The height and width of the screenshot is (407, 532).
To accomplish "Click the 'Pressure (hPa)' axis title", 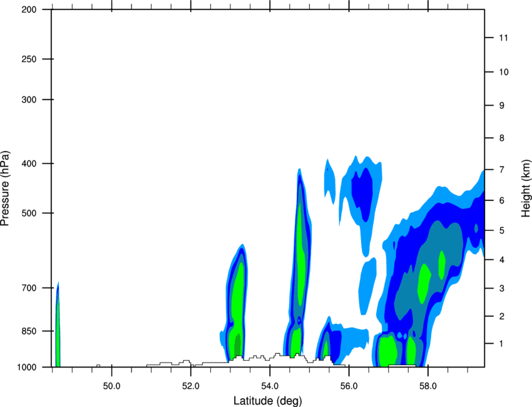I will (x=5, y=188).
